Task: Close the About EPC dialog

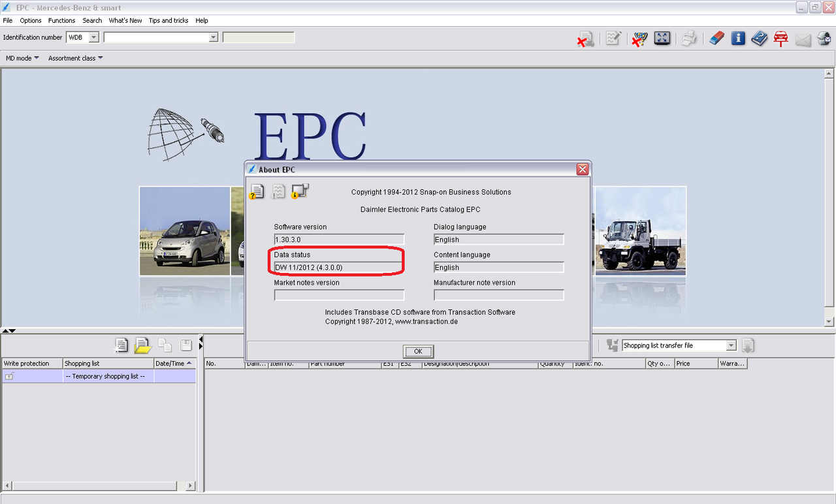Action: (583, 169)
